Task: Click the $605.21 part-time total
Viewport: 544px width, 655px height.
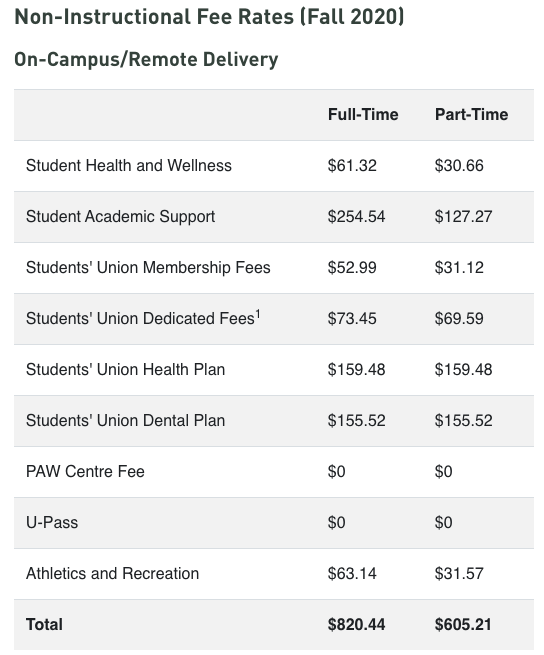Action: [463, 624]
